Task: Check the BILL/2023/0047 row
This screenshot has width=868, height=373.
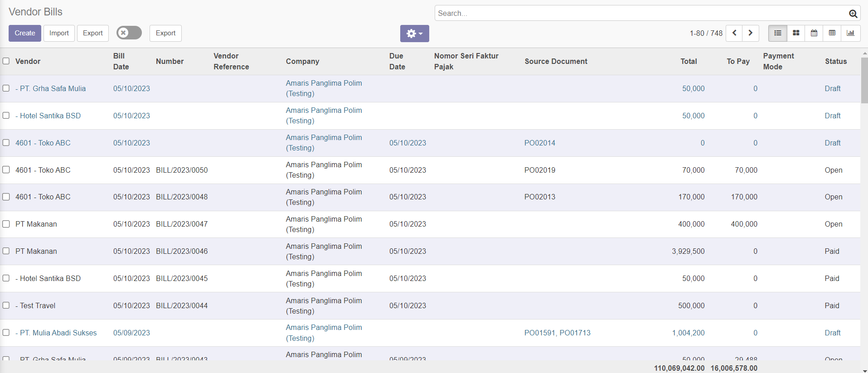Action: pos(6,224)
